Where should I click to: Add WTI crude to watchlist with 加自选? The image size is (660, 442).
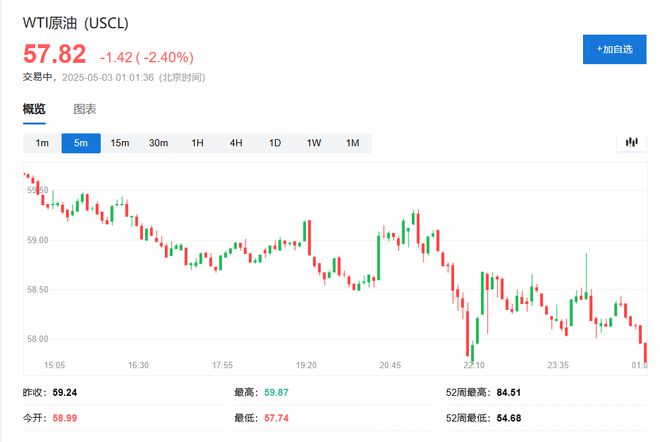[x=614, y=49]
